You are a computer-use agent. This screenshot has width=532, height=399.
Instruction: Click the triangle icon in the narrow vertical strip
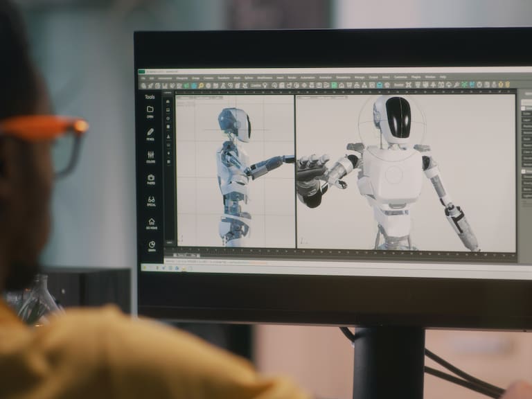coord(168,136)
